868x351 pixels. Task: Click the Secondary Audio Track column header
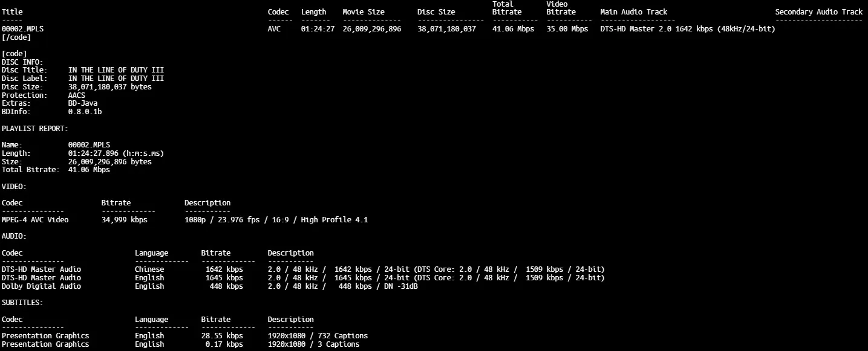pos(818,12)
